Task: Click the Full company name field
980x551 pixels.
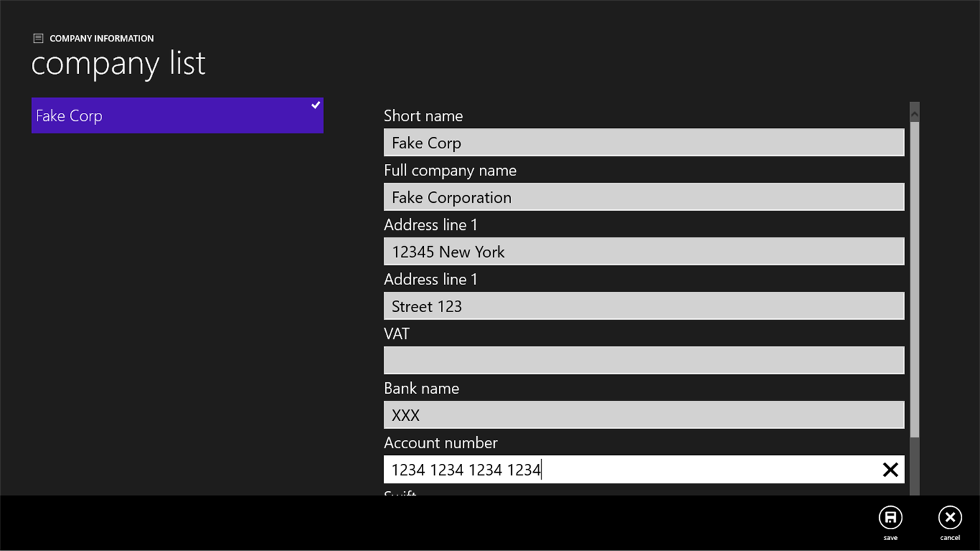Action: (x=644, y=197)
